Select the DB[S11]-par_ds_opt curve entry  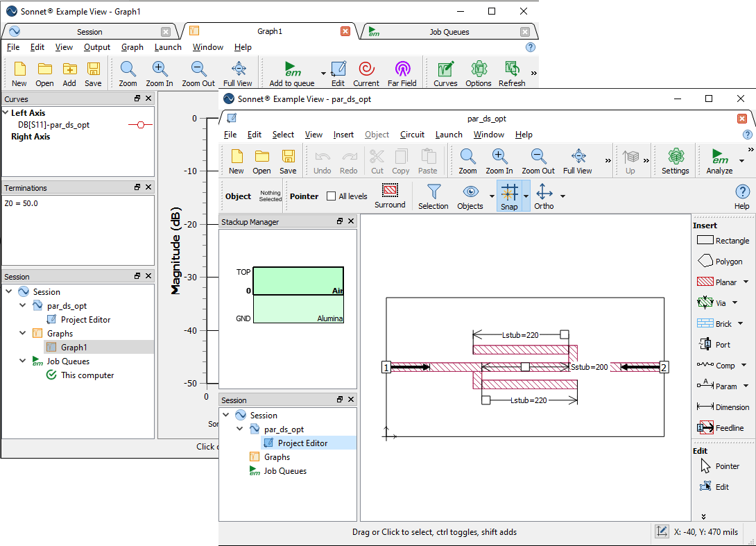point(53,124)
